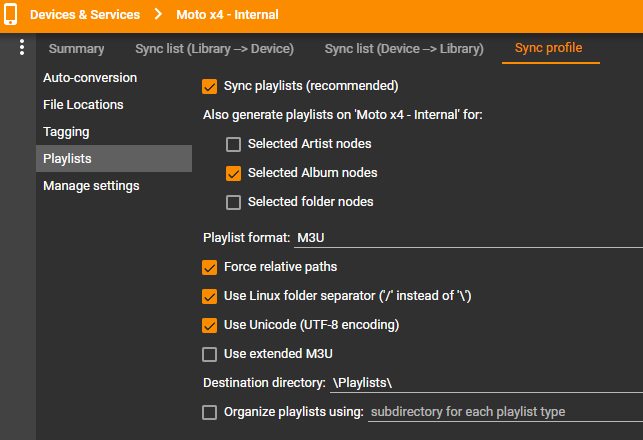Enable Use extended M3U option
The height and width of the screenshot is (440, 643).
coord(210,354)
